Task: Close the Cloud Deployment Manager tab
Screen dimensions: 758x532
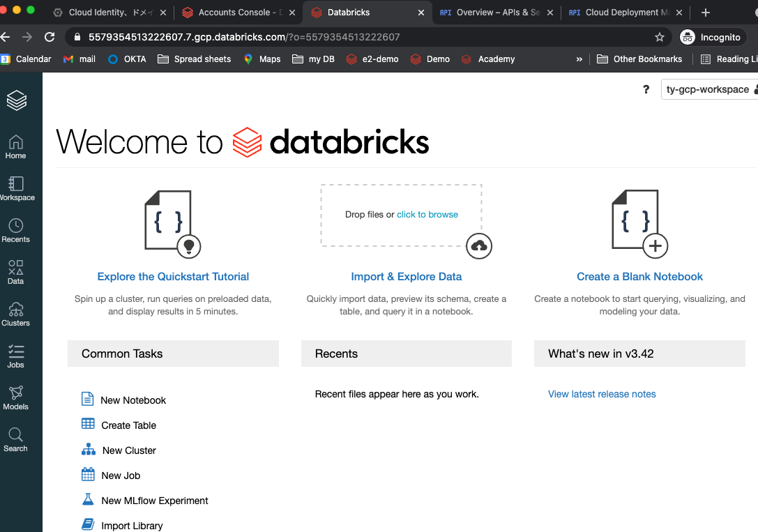Action: (679, 13)
